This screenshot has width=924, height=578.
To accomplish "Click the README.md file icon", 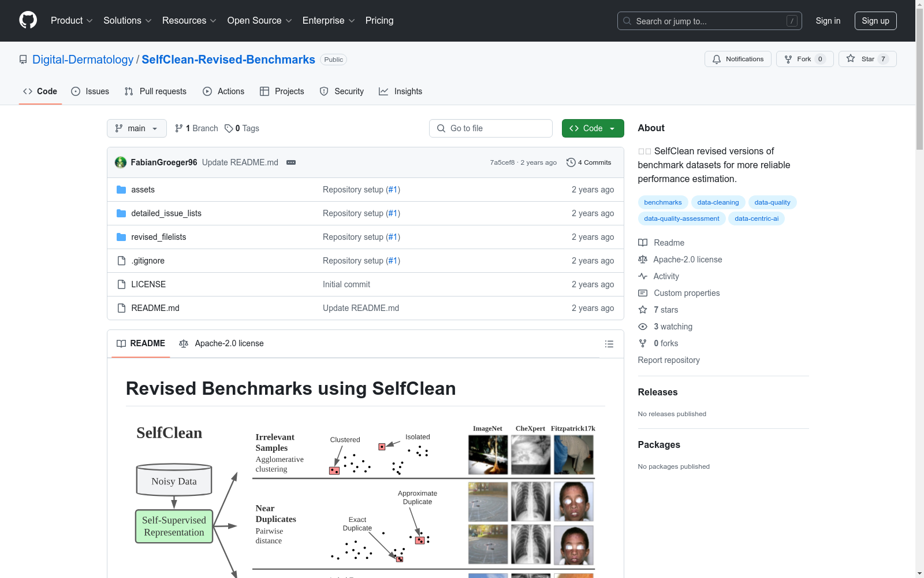I will click(121, 308).
